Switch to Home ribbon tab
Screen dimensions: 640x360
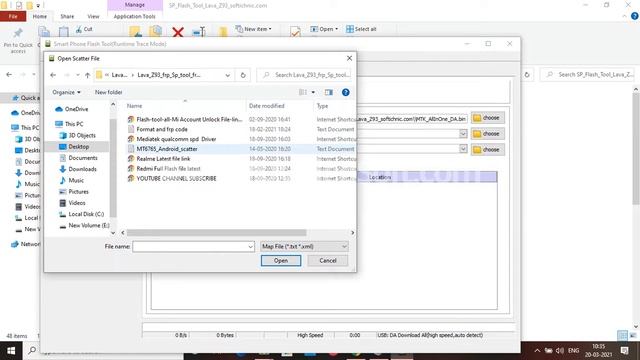pos(40,16)
